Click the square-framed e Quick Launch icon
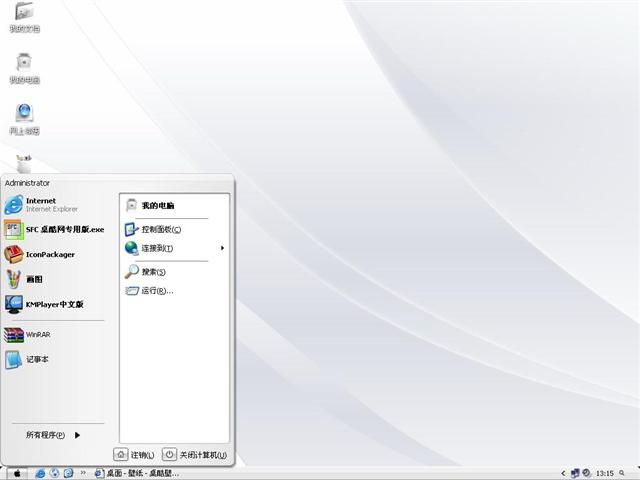The height and width of the screenshot is (480, 640). click(x=69, y=473)
